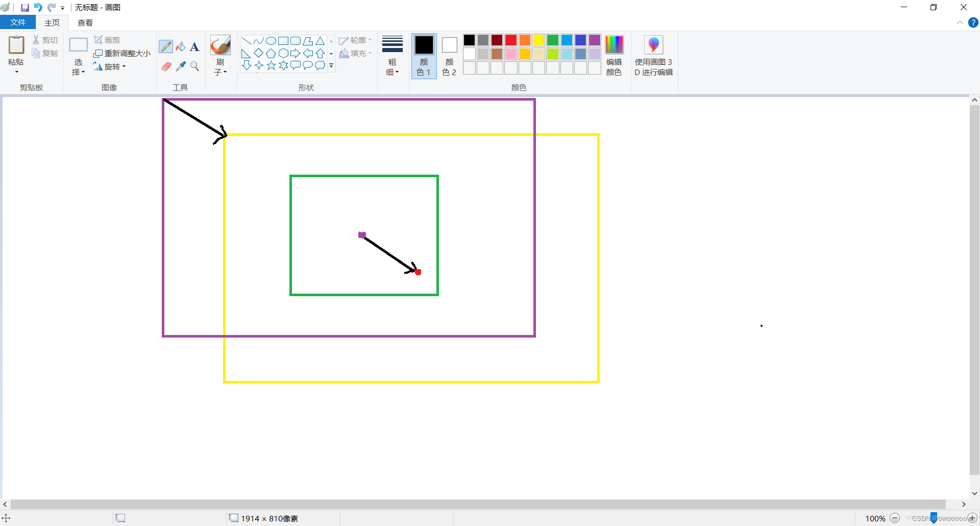This screenshot has height=526, width=980.
Task: Open Edit with Paint 3D
Action: point(654,56)
